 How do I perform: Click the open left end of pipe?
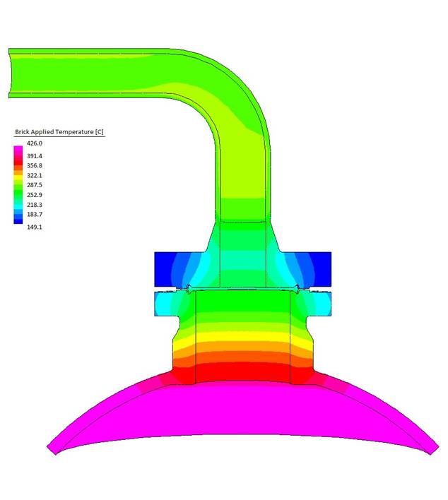11,72
